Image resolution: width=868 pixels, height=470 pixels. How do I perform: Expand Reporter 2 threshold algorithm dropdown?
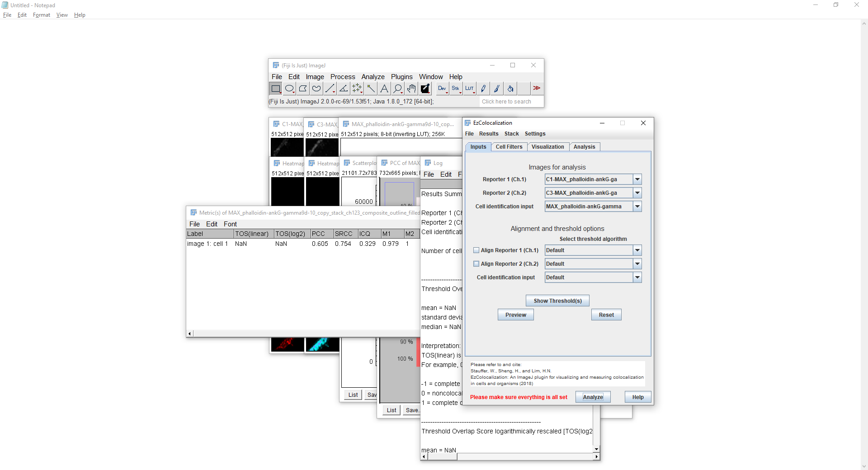[x=637, y=264]
